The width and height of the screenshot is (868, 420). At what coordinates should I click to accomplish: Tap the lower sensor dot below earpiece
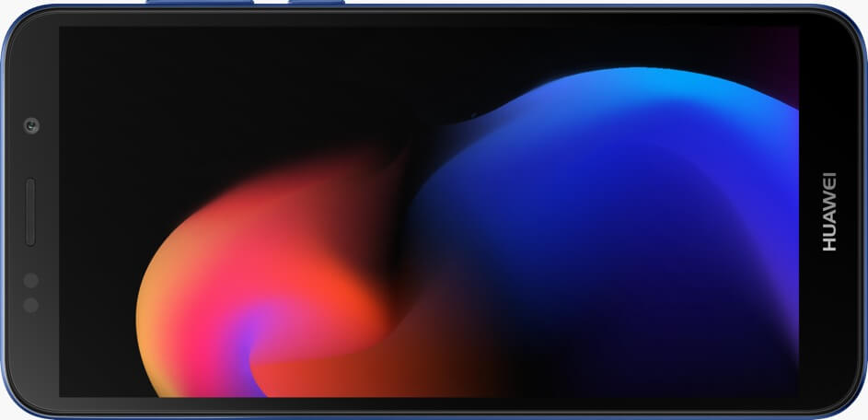[31, 305]
